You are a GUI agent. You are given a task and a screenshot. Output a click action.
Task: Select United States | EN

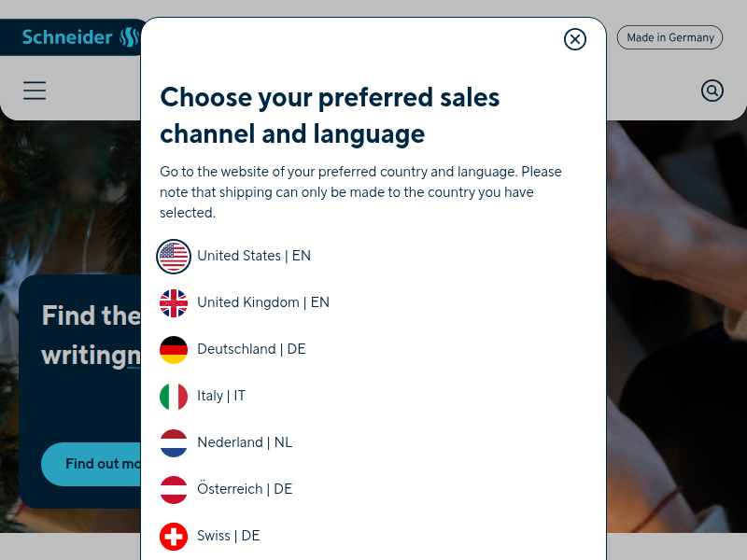pos(254,256)
